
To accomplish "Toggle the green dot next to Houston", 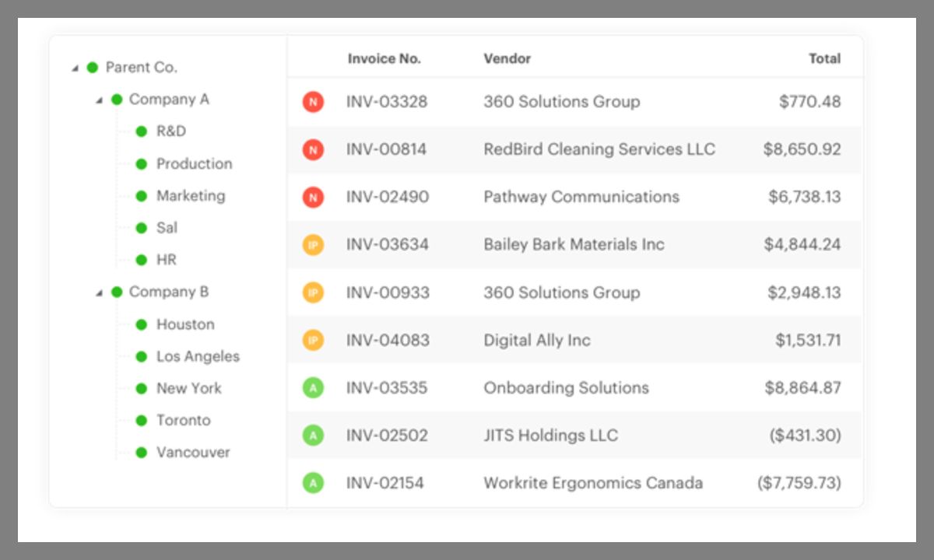I will pyautogui.click(x=139, y=324).
